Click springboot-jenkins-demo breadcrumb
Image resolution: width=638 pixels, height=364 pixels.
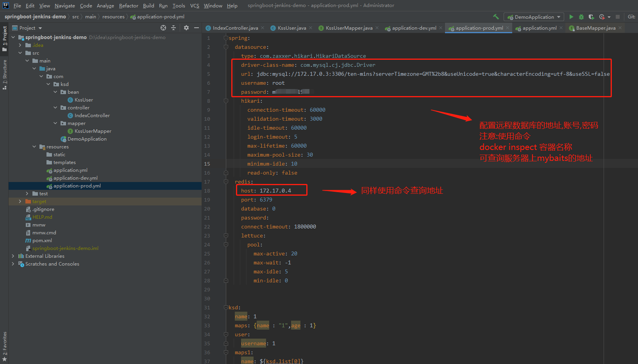tap(35, 17)
